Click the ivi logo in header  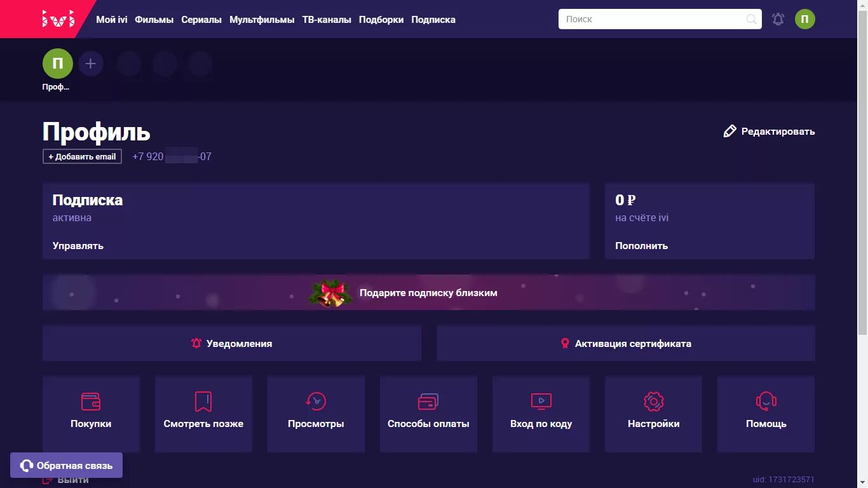point(58,19)
